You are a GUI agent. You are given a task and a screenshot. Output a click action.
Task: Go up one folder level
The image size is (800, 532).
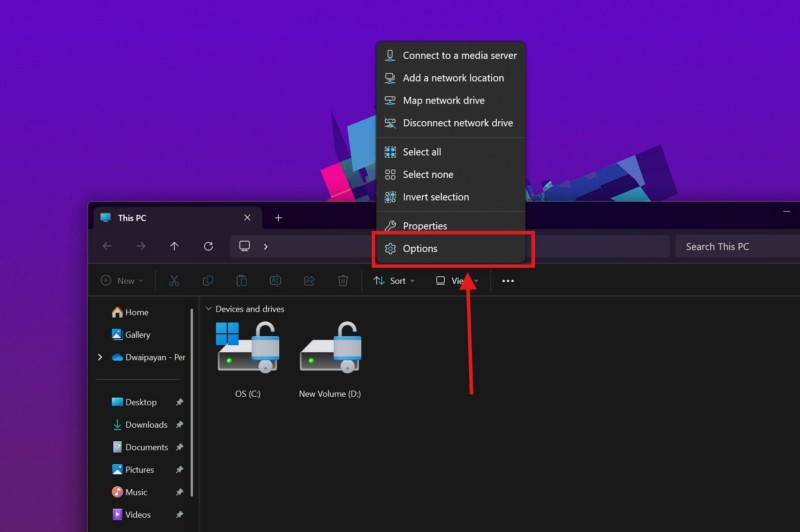pyautogui.click(x=174, y=246)
